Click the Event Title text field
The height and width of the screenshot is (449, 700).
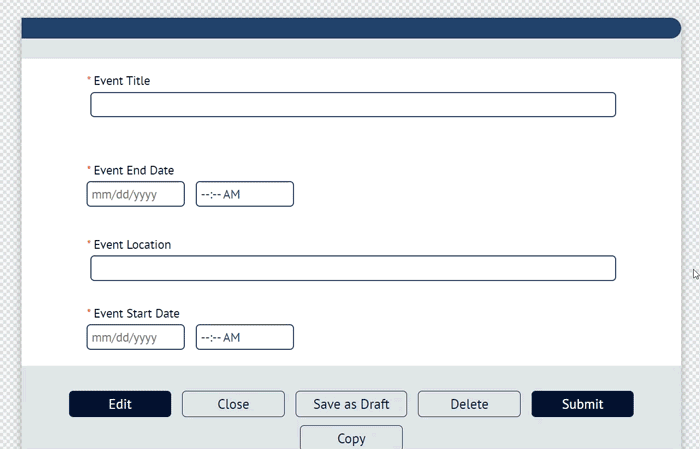click(353, 104)
